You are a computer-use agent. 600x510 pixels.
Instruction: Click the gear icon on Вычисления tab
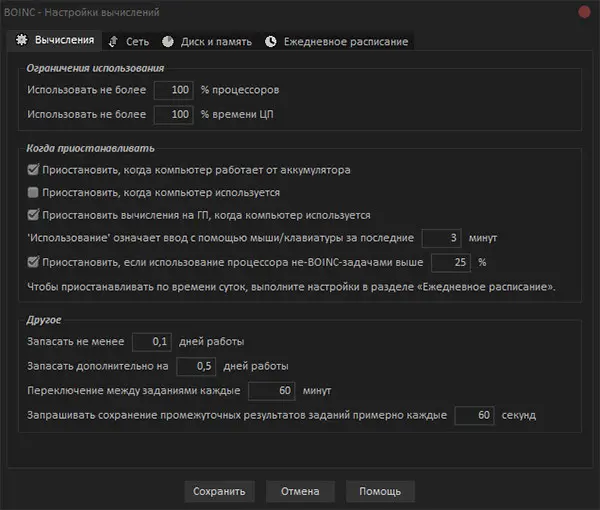coord(21,41)
